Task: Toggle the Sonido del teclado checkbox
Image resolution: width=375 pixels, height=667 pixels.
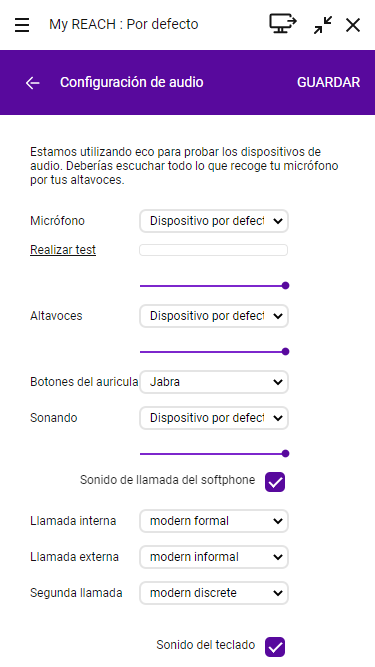Action: (275, 647)
